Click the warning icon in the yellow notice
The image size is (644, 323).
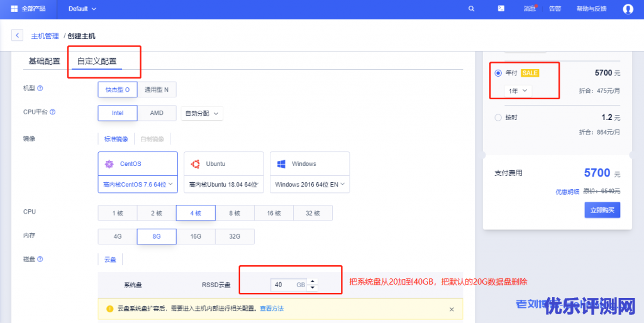click(x=109, y=309)
